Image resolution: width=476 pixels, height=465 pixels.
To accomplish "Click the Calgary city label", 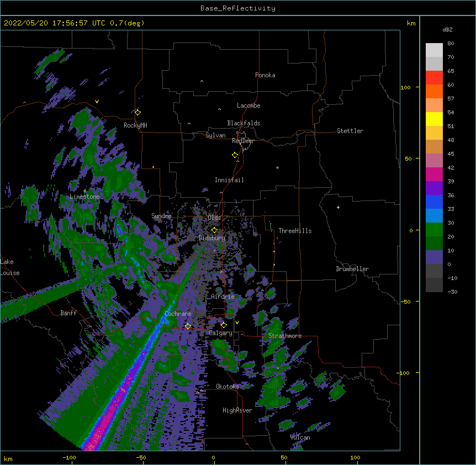I will pyautogui.click(x=220, y=333).
